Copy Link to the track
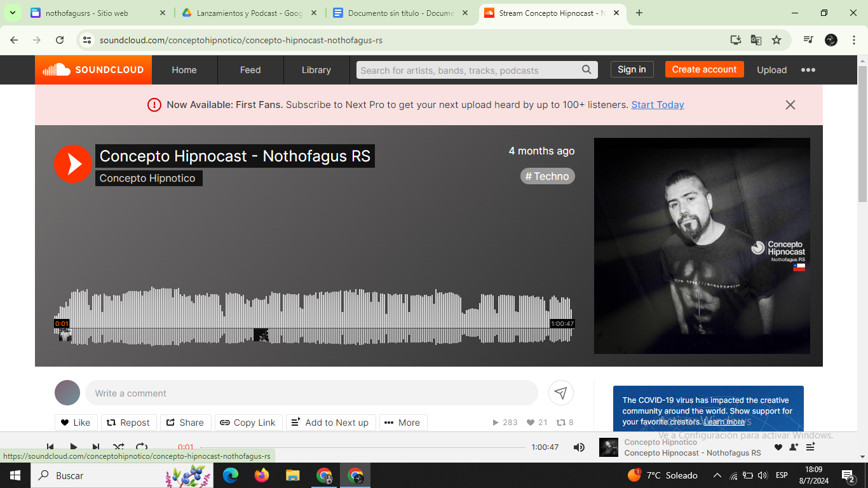Image resolution: width=868 pixels, height=488 pixels. pos(248,423)
